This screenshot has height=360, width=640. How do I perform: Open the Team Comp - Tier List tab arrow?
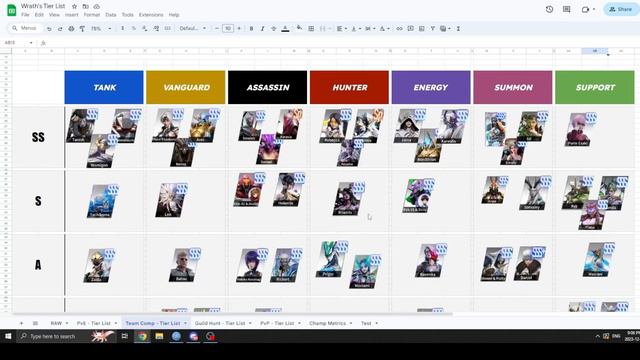[185, 323]
